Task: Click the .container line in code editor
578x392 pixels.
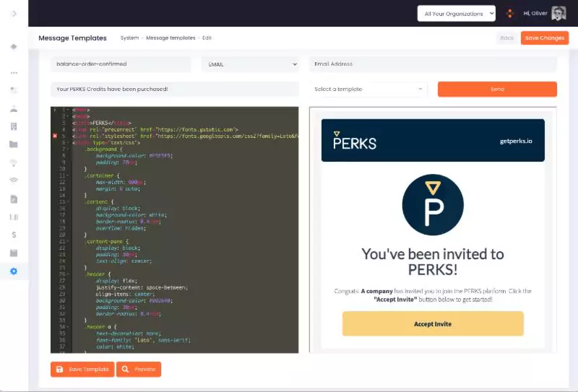Action: (100, 175)
